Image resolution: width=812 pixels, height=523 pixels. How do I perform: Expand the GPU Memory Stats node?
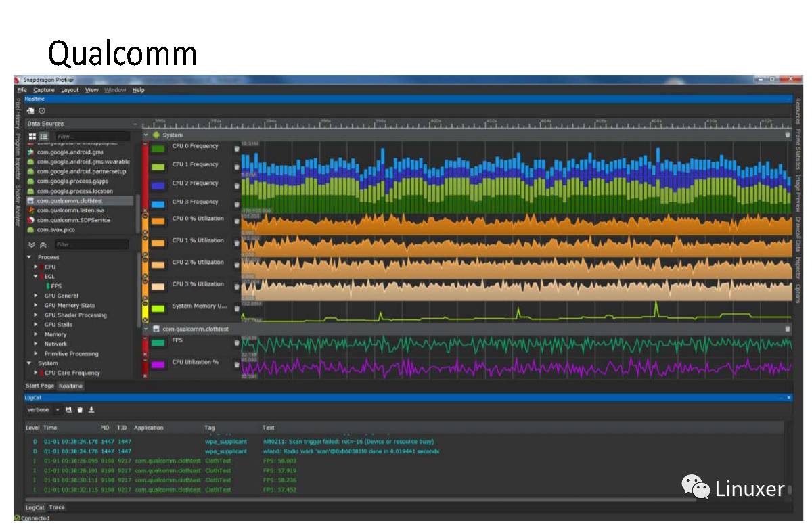(36, 305)
